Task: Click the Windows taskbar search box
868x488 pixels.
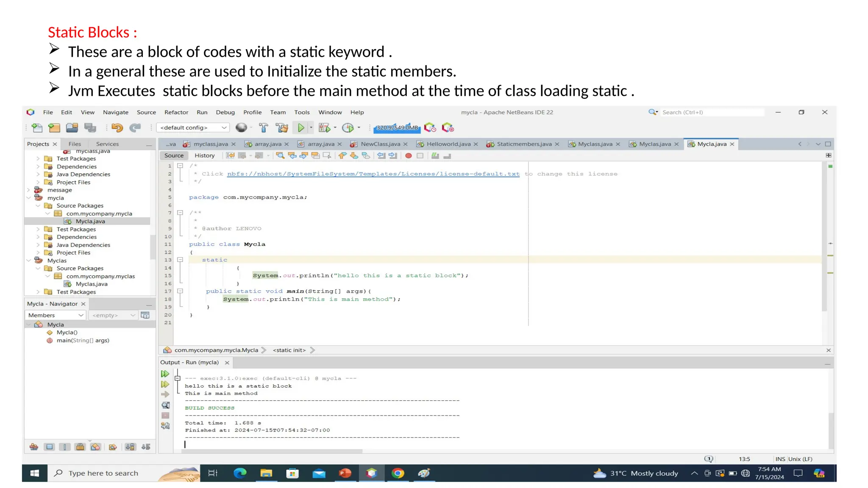Action: pyautogui.click(x=103, y=473)
